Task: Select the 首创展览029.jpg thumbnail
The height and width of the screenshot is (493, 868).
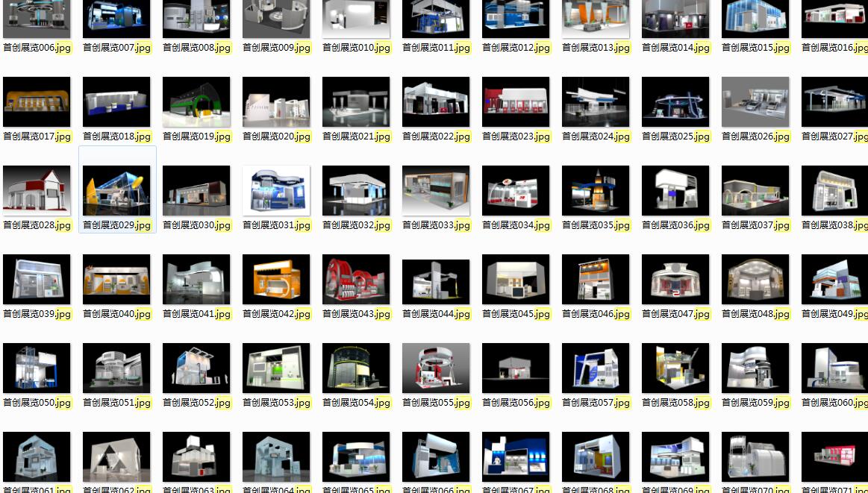Action: (x=116, y=190)
